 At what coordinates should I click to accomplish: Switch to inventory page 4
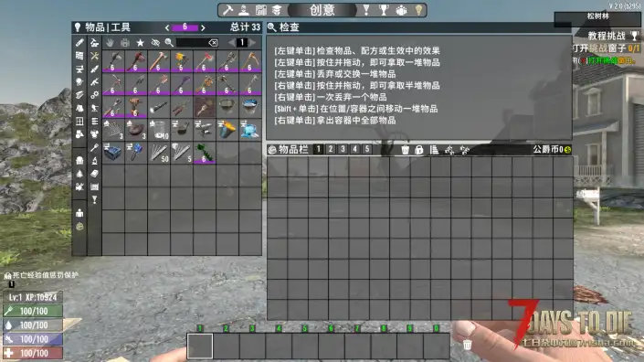click(x=354, y=149)
